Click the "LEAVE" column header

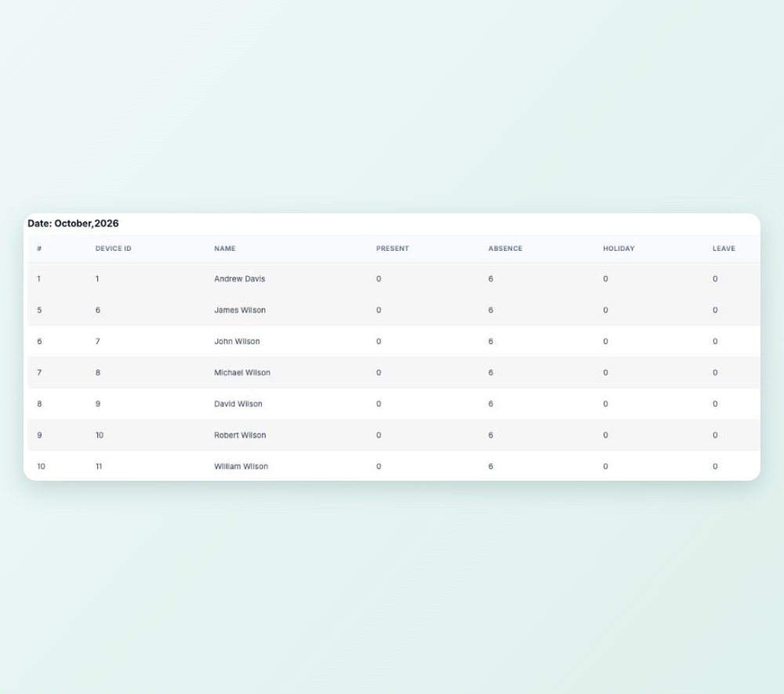pyautogui.click(x=724, y=249)
